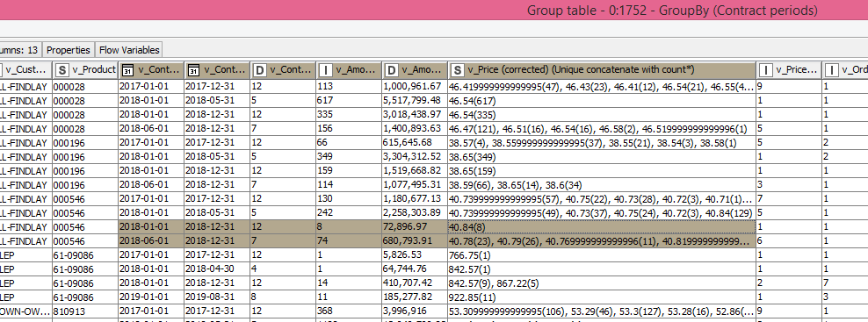Click the Integer type icon of v_Price... column
The image size is (868, 322).
(x=766, y=69)
